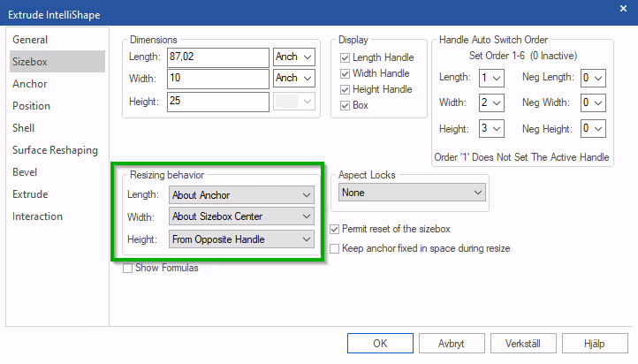The image size is (638, 364).
Task: Enable Keep anchor fixed in space during resize
Action: pyautogui.click(x=334, y=248)
